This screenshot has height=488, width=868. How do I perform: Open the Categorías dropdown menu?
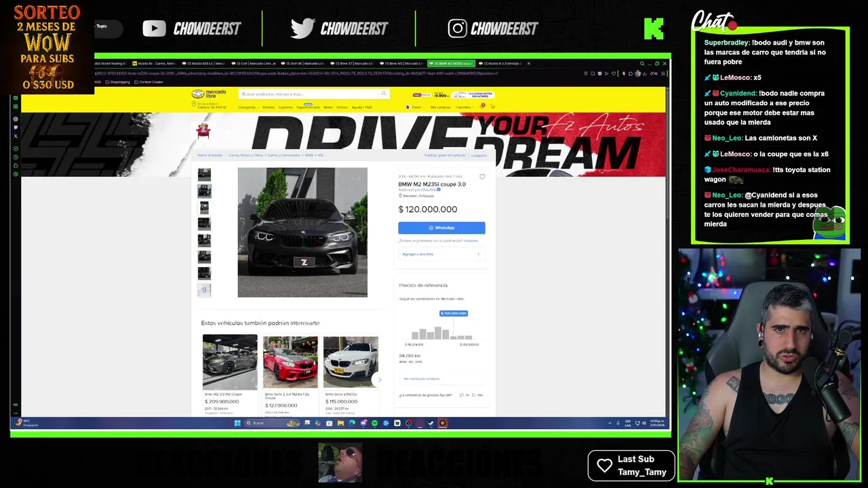(248, 107)
